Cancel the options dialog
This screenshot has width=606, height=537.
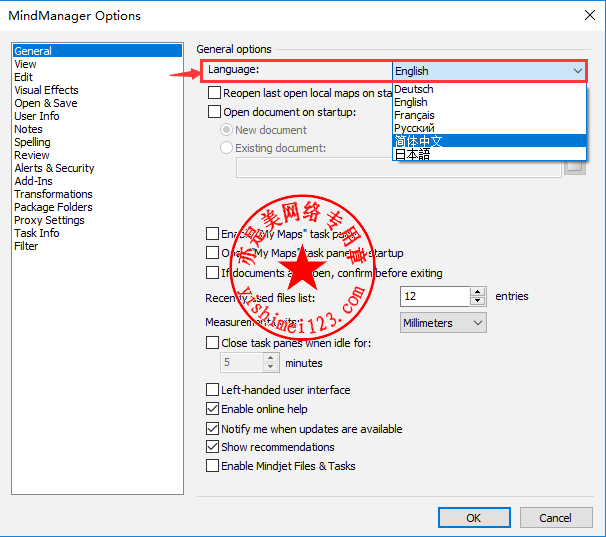click(x=556, y=518)
